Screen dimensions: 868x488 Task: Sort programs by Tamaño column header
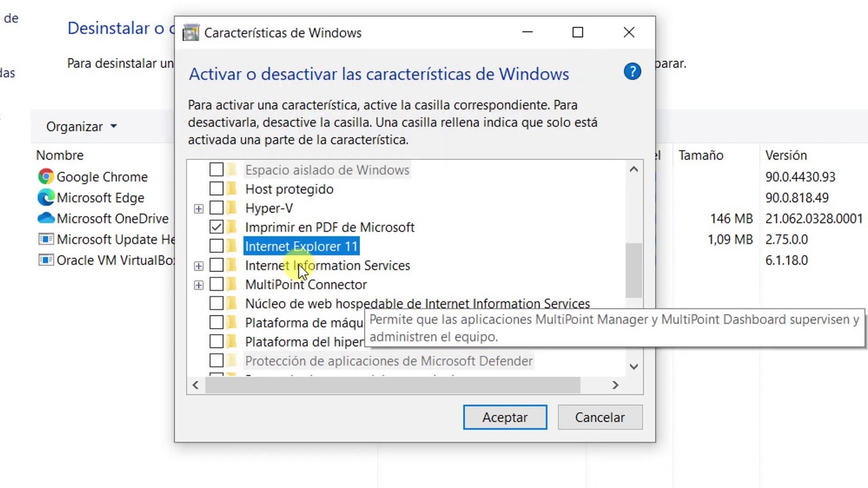[701, 155]
